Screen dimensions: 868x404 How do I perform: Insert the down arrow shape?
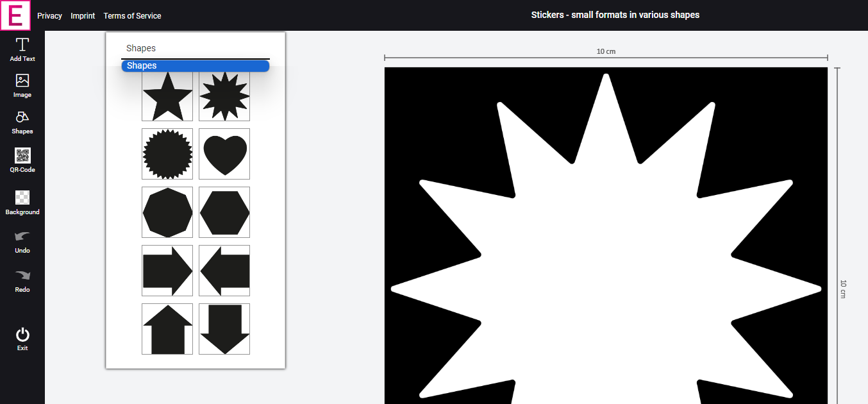[x=224, y=329]
